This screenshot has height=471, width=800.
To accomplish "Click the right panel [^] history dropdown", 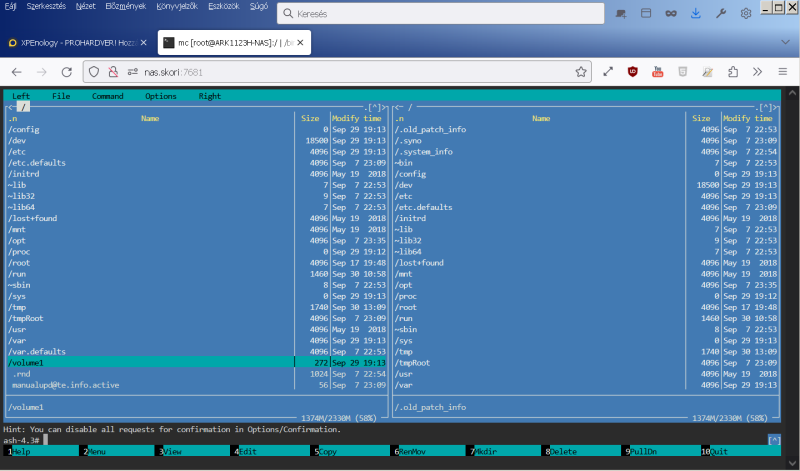I will pyautogui.click(x=765, y=107).
